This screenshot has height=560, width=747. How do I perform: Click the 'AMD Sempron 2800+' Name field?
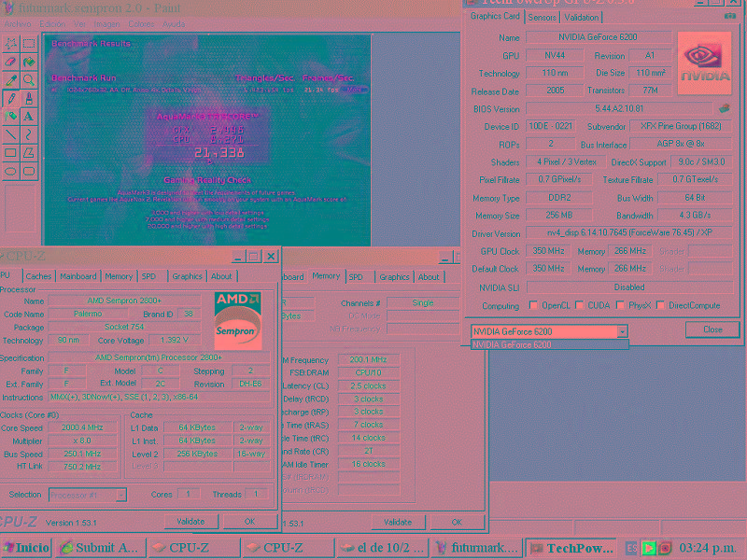click(x=124, y=301)
